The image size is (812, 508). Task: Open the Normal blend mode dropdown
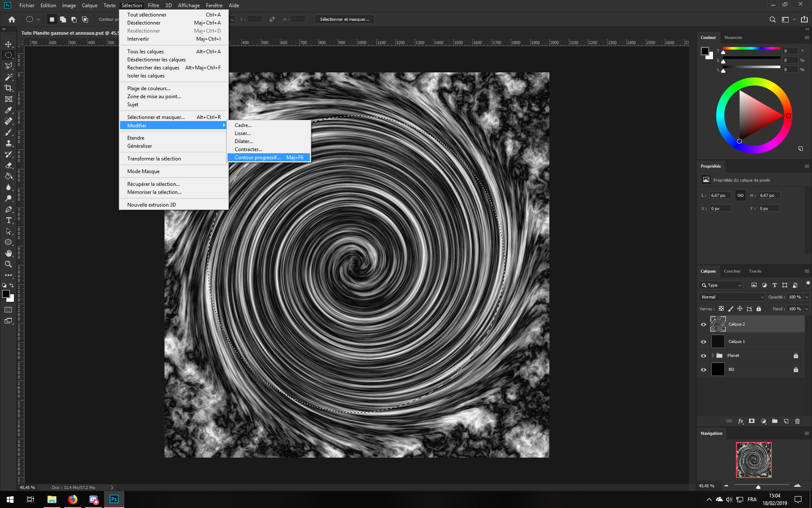[x=732, y=297]
